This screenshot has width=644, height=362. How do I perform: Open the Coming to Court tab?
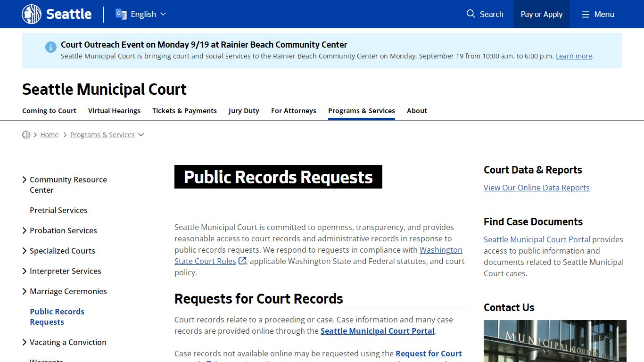[x=49, y=111]
